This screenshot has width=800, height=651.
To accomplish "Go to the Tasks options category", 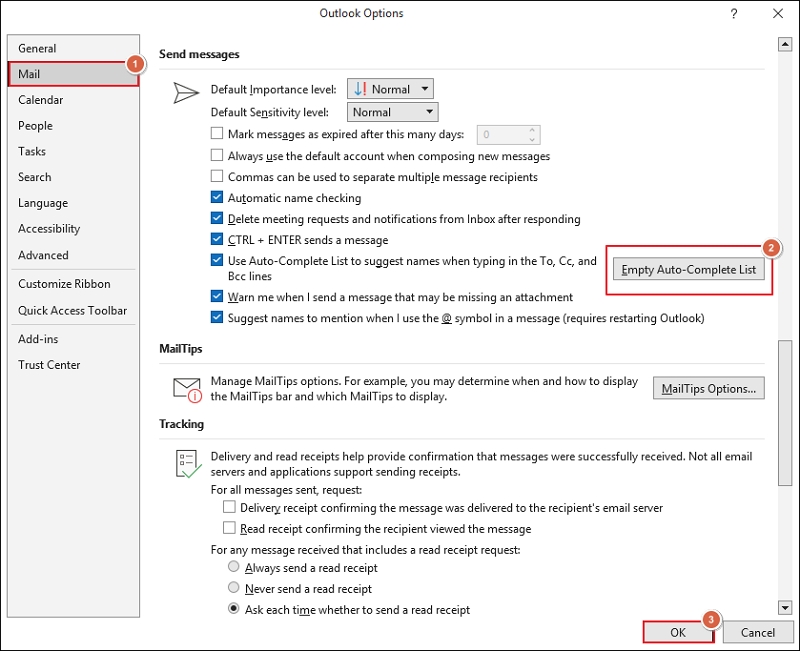I will [73, 152].
